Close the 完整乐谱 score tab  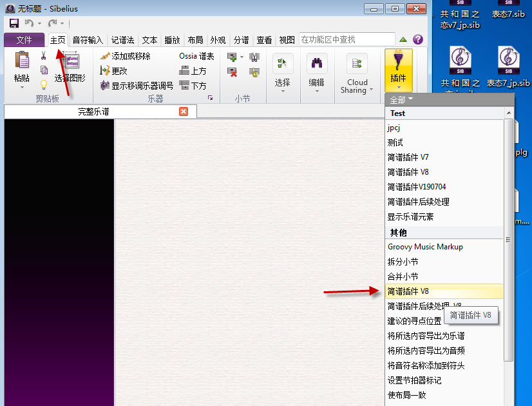[184, 111]
